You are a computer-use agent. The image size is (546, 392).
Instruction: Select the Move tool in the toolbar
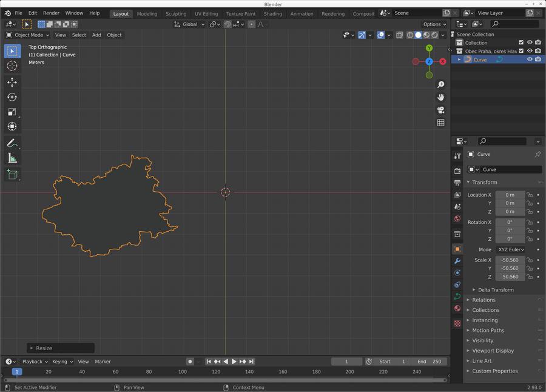coord(12,82)
